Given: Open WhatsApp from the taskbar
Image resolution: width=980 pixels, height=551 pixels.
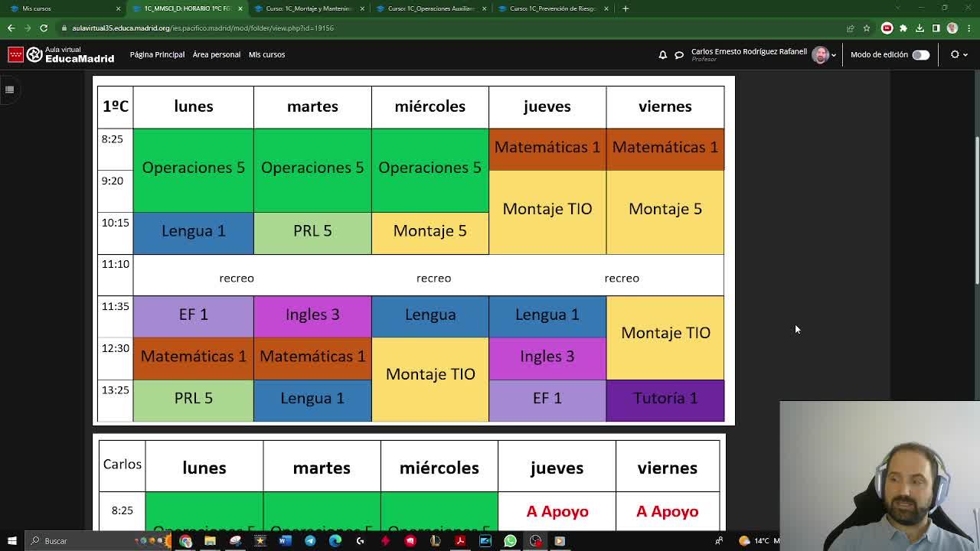Looking at the screenshot, I should click(510, 541).
